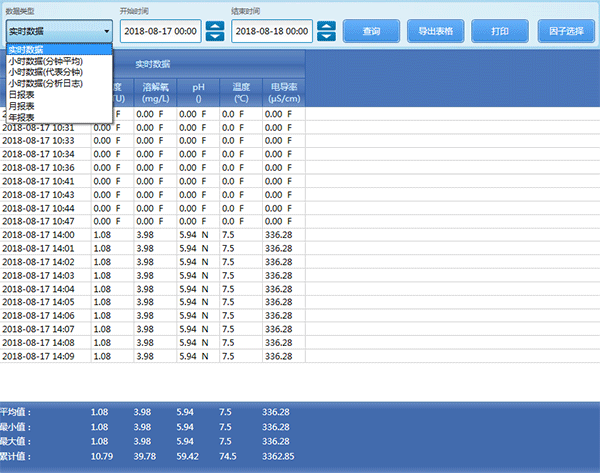Choose 小时数据(分钟平均) from the list
Image resolution: width=600 pixels, height=473 pixels.
(x=59, y=61)
